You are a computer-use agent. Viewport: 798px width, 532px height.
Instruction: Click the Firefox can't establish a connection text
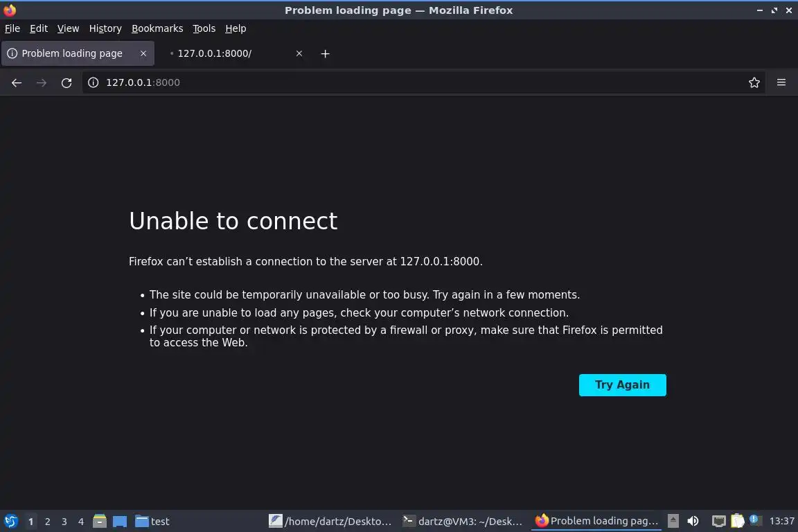[x=305, y=262]
